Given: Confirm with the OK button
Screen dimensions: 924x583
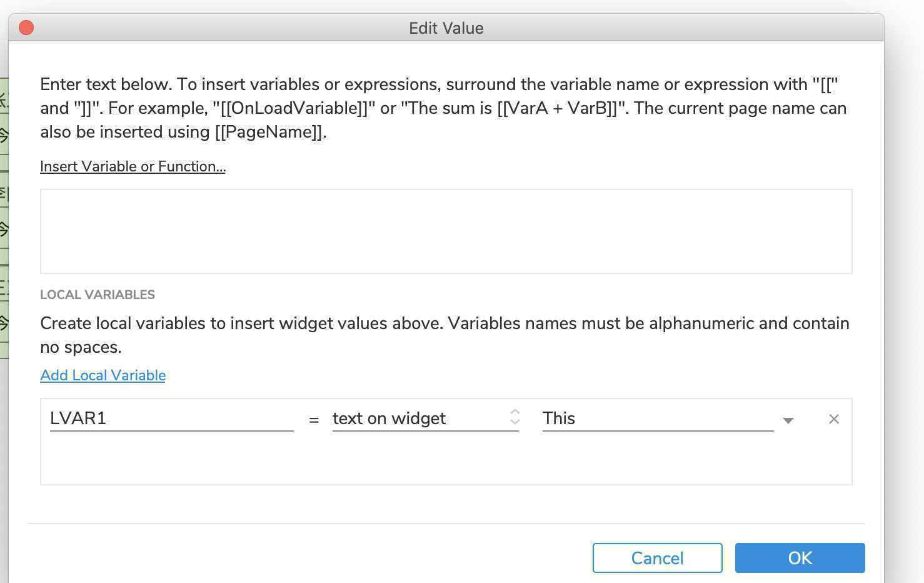Looking at the screenshot, I should pos(800,558).
